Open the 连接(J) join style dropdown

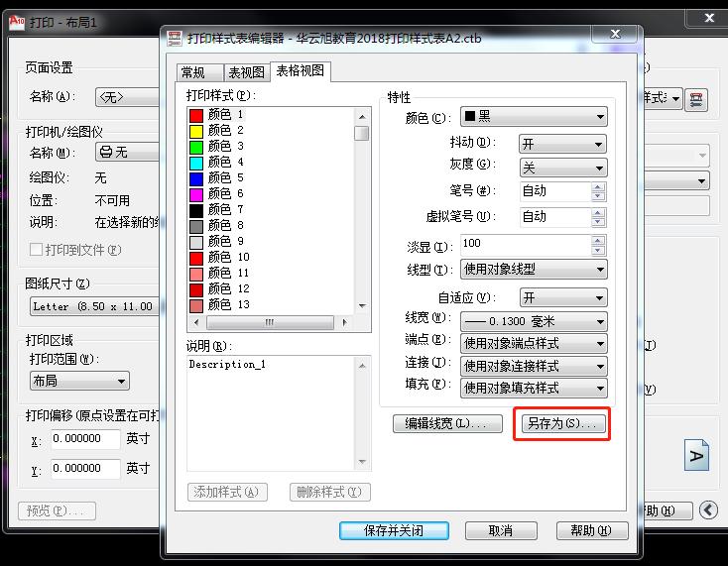click(x=534, y=366)
